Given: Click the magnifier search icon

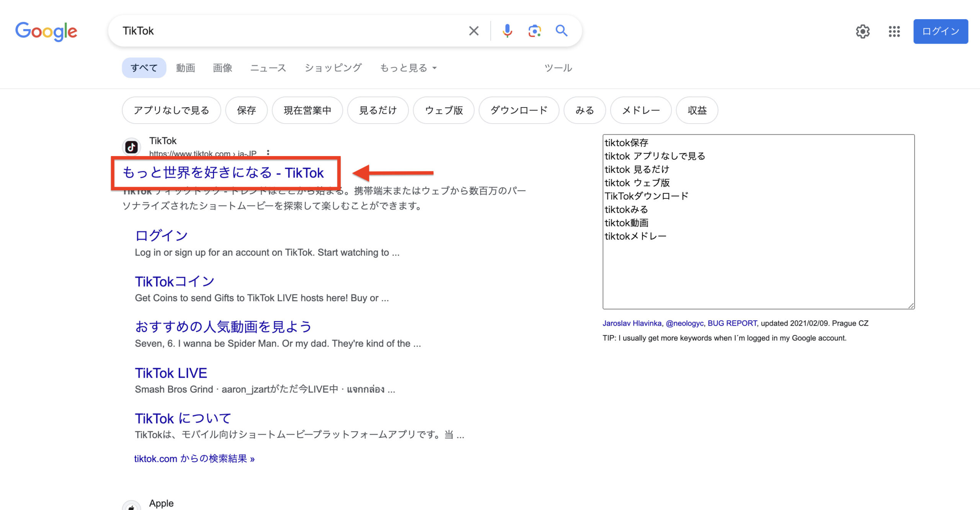Looking at the screenshot, I should pyautogui.click(x=562, y=31).
